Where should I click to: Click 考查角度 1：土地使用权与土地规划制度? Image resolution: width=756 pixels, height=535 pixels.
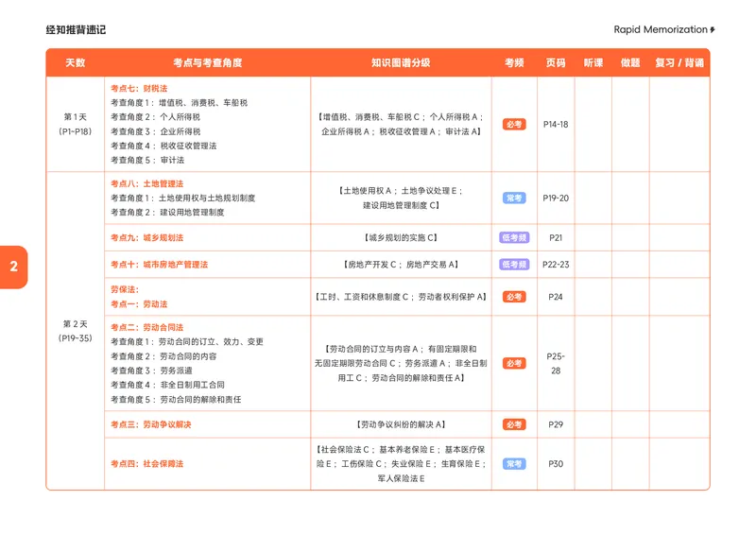coord(182,198)
